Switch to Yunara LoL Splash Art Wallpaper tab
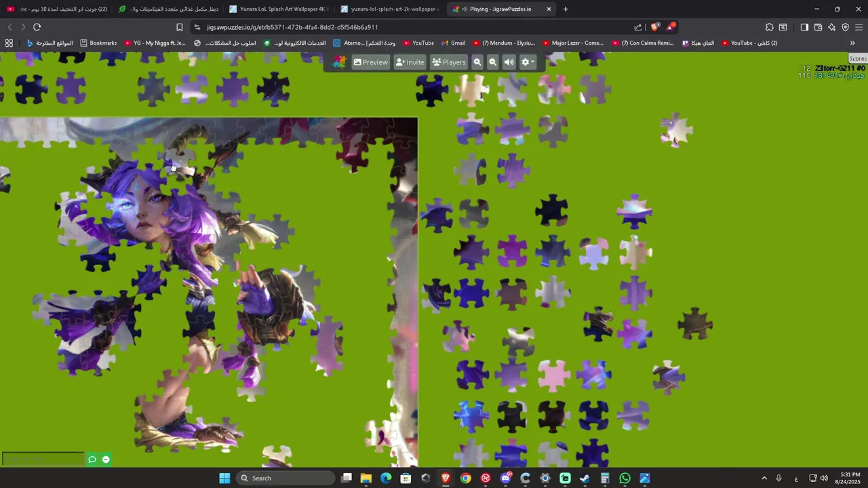 [x=278, y=9]
